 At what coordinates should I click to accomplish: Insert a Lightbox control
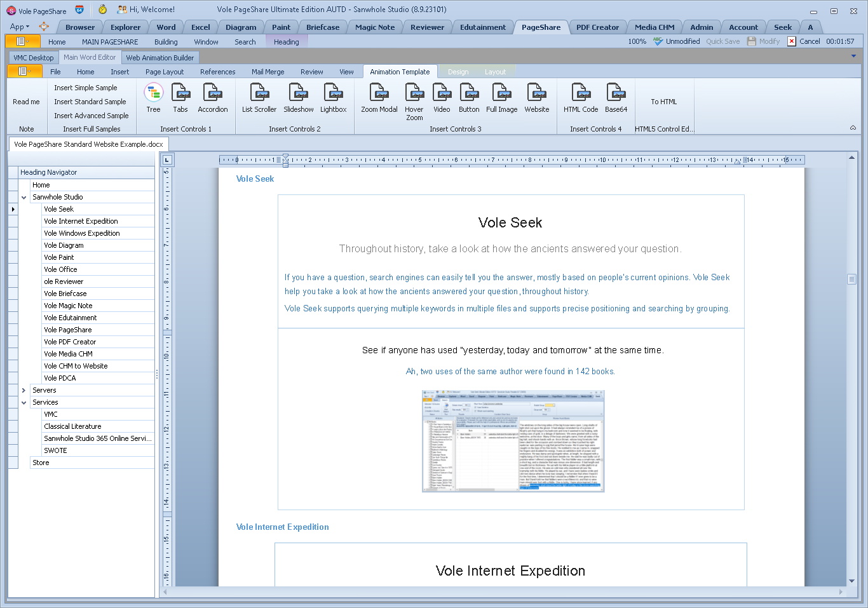[x=333, y=98]
